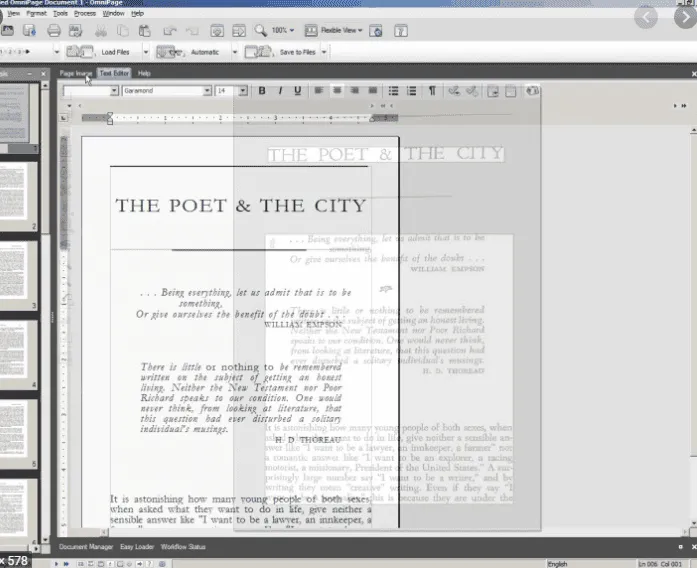
Task: Open the zoom 100% dropdown
Action: (x=292, y=30)
